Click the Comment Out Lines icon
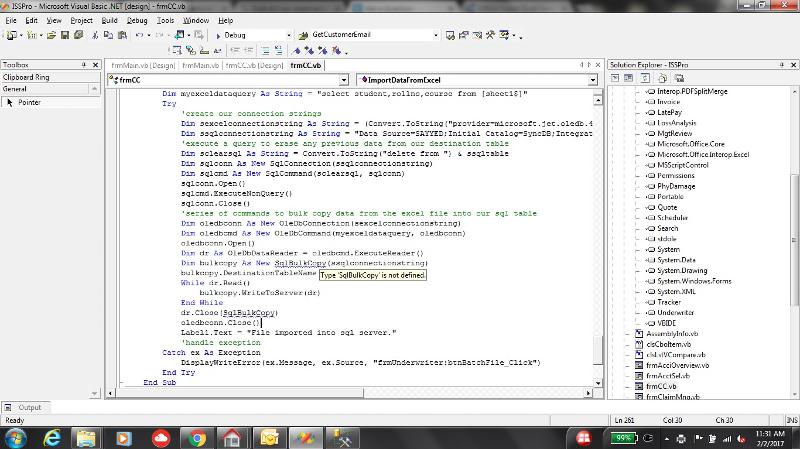 tap(265, 51)
